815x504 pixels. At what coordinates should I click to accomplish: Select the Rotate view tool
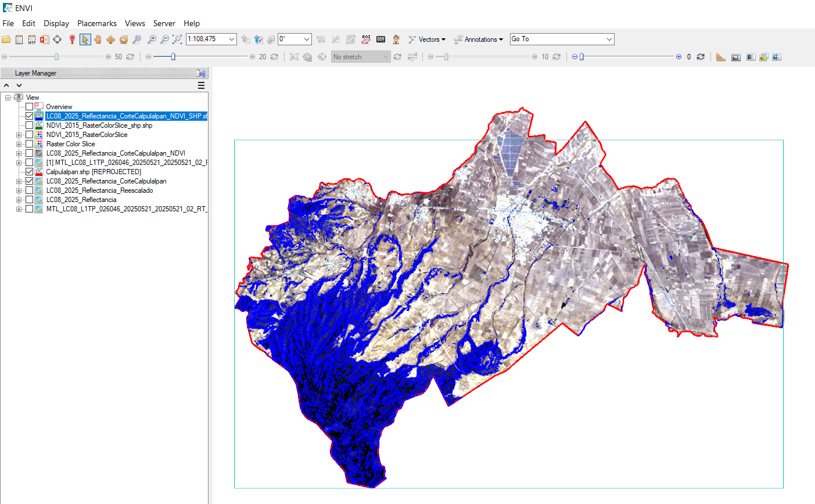point(124,39)
